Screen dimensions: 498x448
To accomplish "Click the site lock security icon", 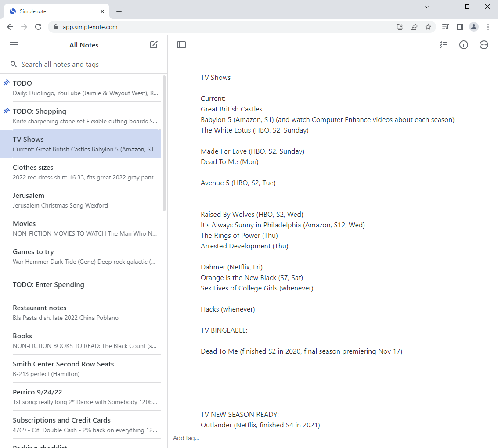I will coord(55,27).
